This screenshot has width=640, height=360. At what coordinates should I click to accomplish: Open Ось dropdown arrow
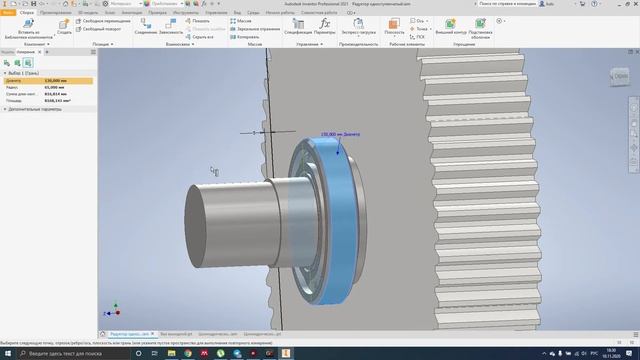pos(427,21)
